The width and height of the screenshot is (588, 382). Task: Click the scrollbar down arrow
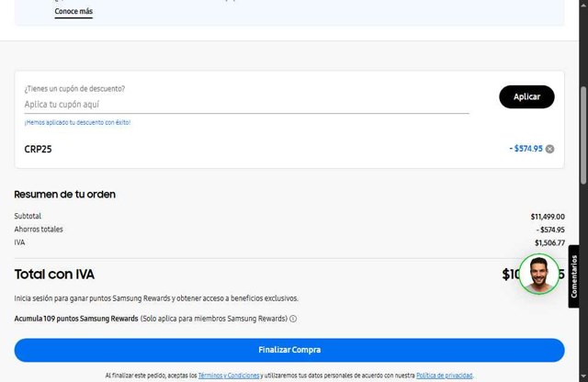click(583, 376)
